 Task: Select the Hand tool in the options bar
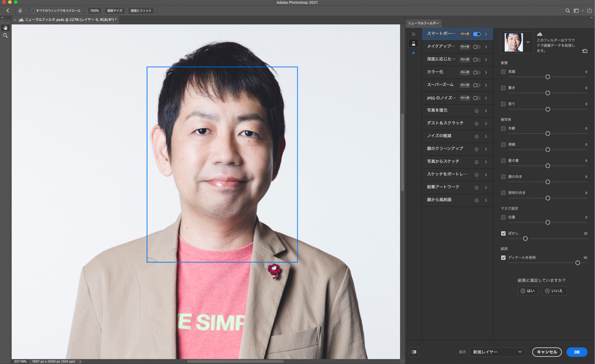click(19, 10)
